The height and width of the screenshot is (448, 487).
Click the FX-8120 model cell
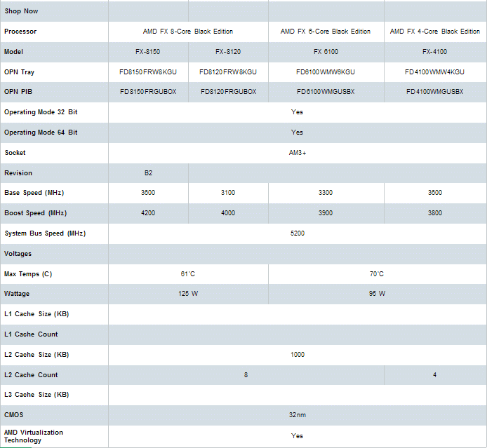[228, 52]
